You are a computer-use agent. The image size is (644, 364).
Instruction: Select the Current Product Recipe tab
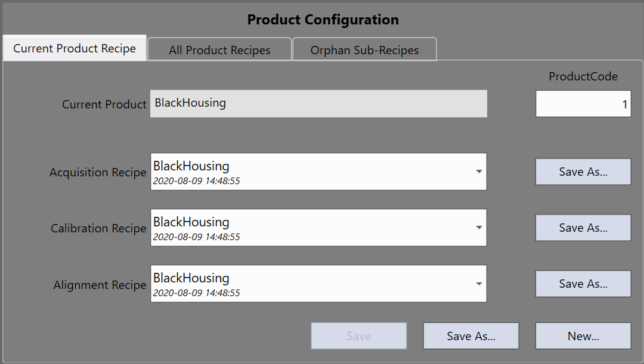[x=75, y=48]
